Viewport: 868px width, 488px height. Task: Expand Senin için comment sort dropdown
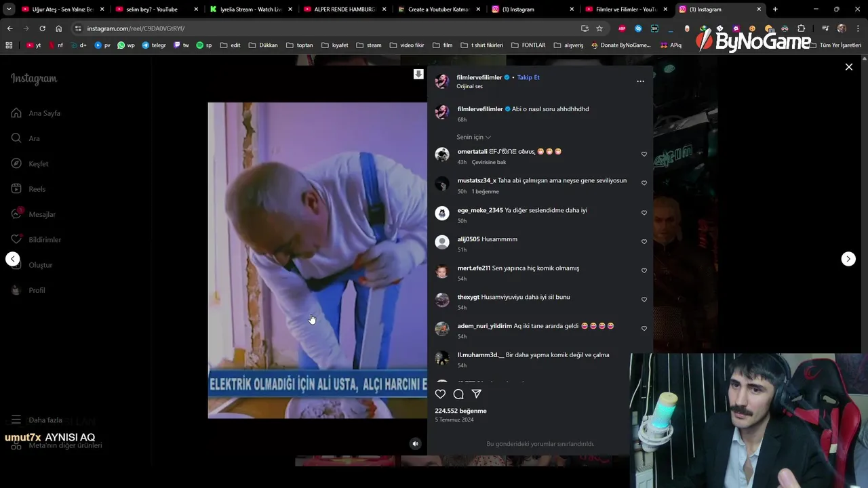coord(473,137)
